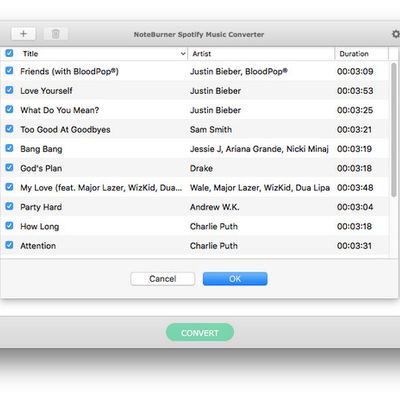The image size is (400, 400).
Task: Uncheck the Party Hard track checkbox
Action: [9, 206]
